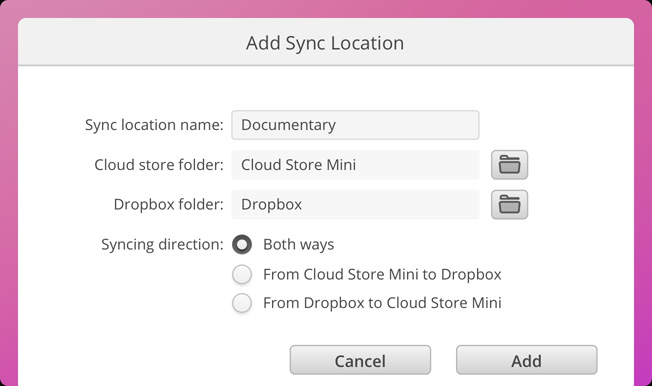Click the "Both ways" option label text
The width and height of the screenshot is (652, 386).
pos(299,245)
